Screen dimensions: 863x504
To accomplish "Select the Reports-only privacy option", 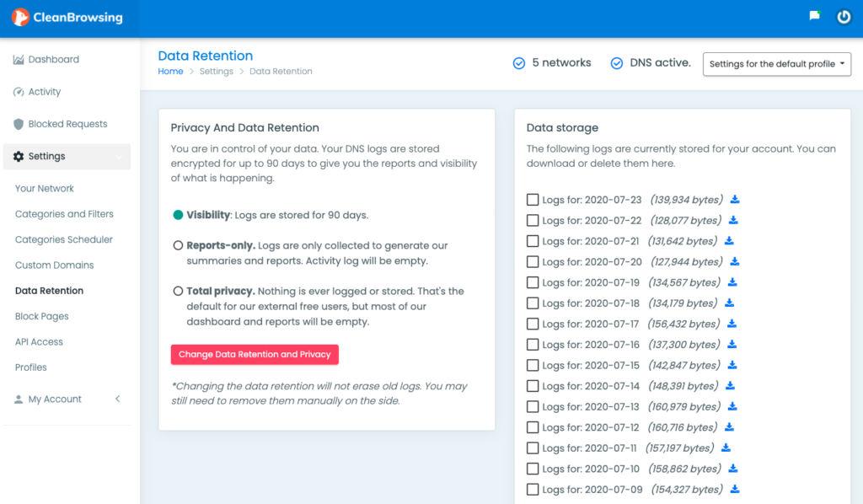I will click(177, 246).
